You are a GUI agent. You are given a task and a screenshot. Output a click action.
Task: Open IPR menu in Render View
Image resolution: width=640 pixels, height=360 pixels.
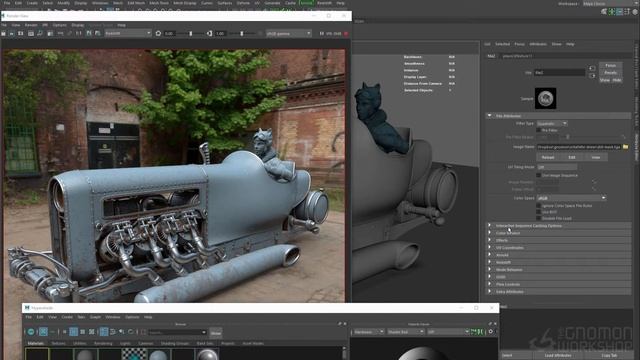(x=45, y=25)
